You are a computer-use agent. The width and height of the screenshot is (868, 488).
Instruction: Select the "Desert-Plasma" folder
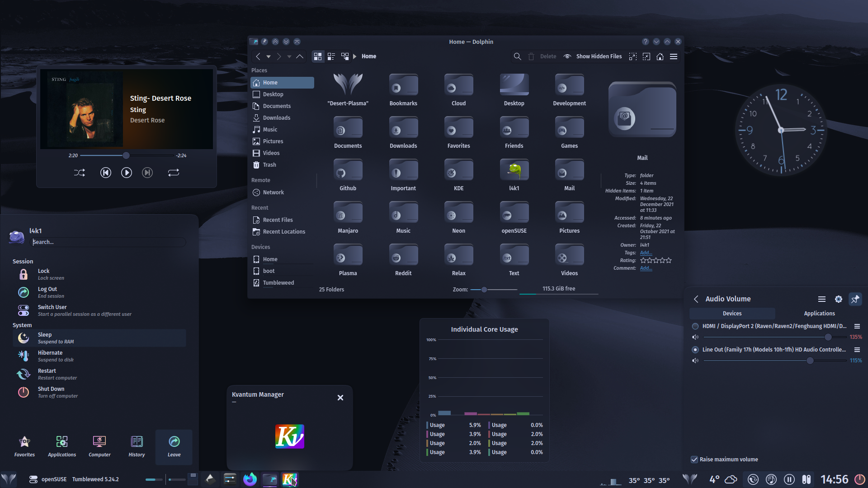[x=348, y=90]
